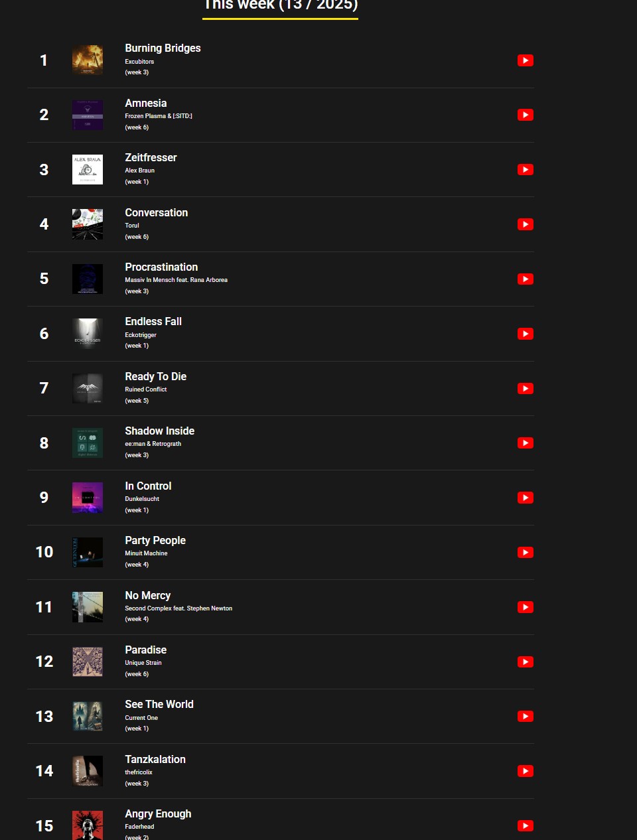Open YouTube video for Burning Bridges
This screenshot has height=840, width=637.
pyautogui.click(x=526, y=60)
